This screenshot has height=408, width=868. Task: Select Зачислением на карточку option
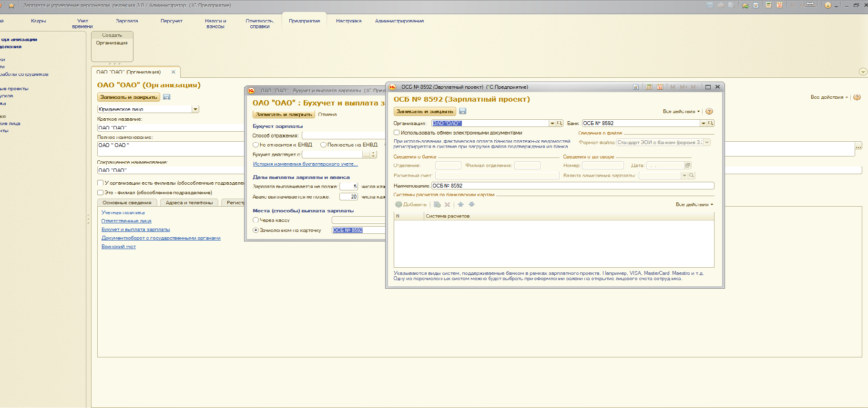click(x=255, y=230)
